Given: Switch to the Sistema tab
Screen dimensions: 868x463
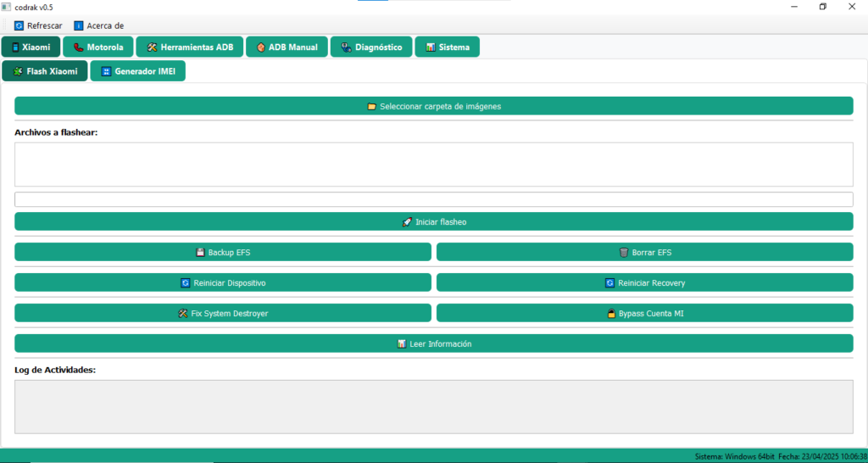Looking at the screenshot, I should pos(448,47).
